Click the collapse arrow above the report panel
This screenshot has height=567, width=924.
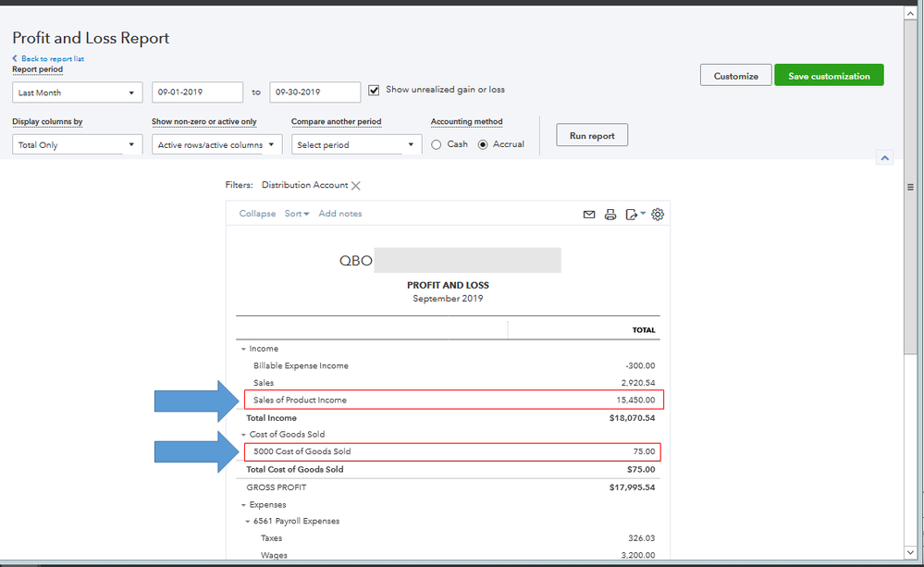[x=885, y=157]
